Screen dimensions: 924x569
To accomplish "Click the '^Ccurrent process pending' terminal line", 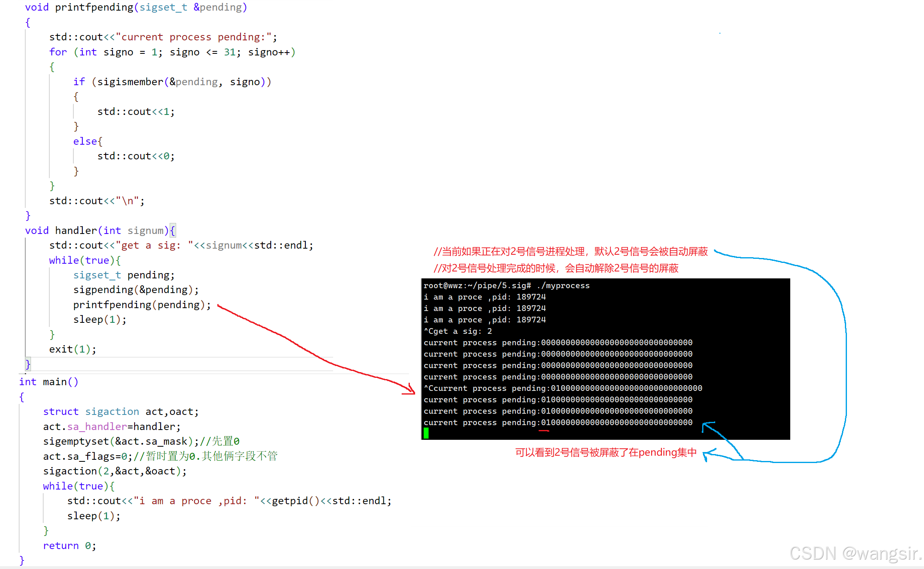I will tap(562, 388).
